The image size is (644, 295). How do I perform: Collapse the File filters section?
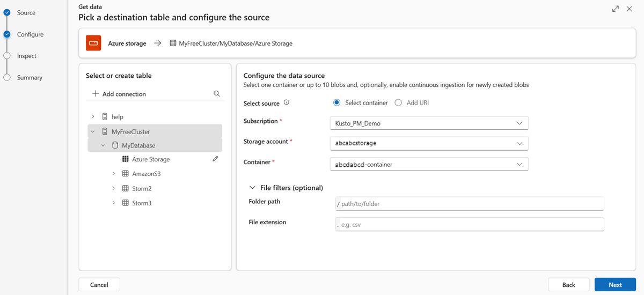pos(252,188)
